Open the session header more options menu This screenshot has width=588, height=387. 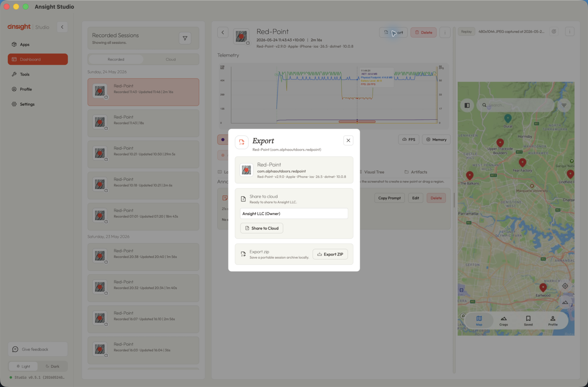pos(445,33)
